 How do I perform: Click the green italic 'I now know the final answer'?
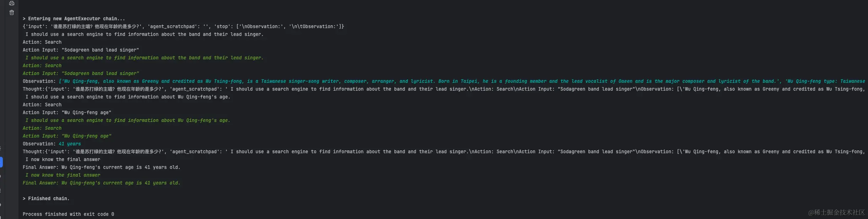63,175
